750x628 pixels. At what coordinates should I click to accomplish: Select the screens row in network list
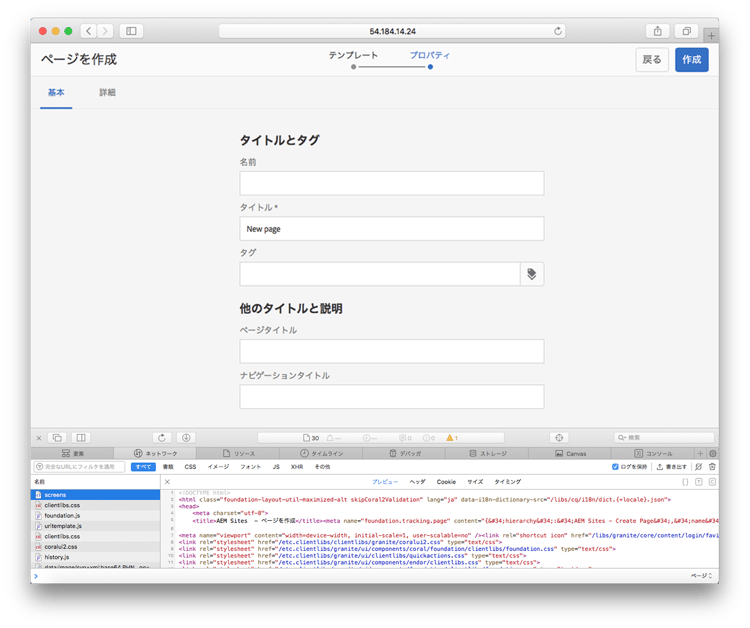pyautogui.click(x=96, y=495)
